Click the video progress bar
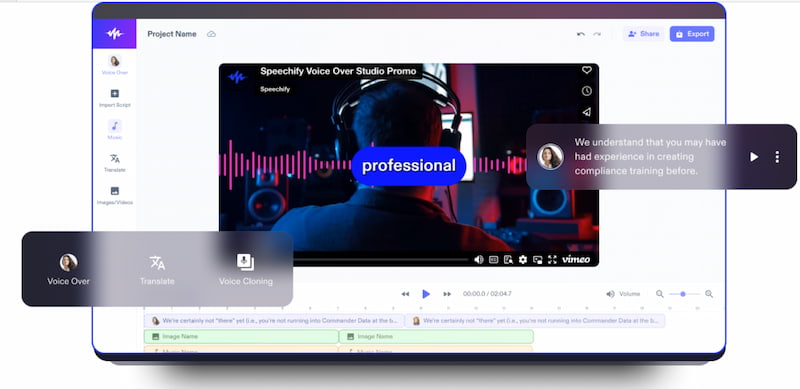 coord(381,259)
